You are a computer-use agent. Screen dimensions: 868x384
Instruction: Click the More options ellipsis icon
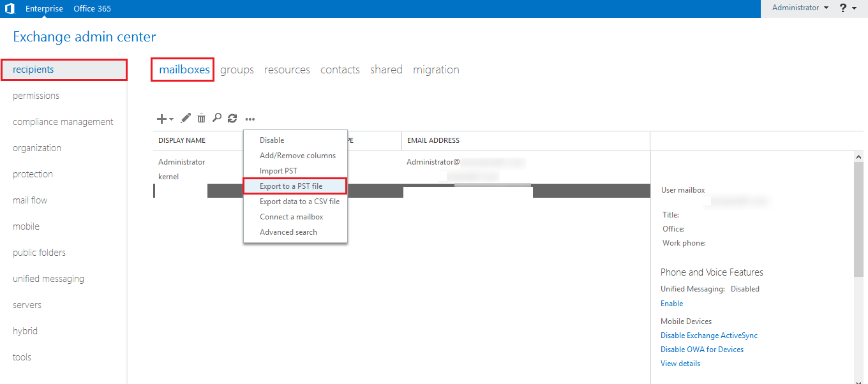pyautogui.click(x=250, y=119)
